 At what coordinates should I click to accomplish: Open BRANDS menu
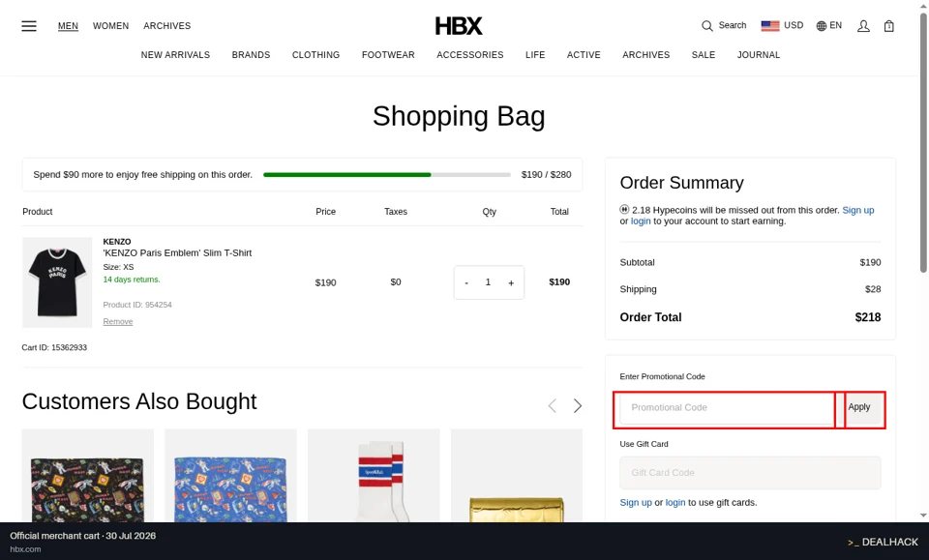point(252,55)
